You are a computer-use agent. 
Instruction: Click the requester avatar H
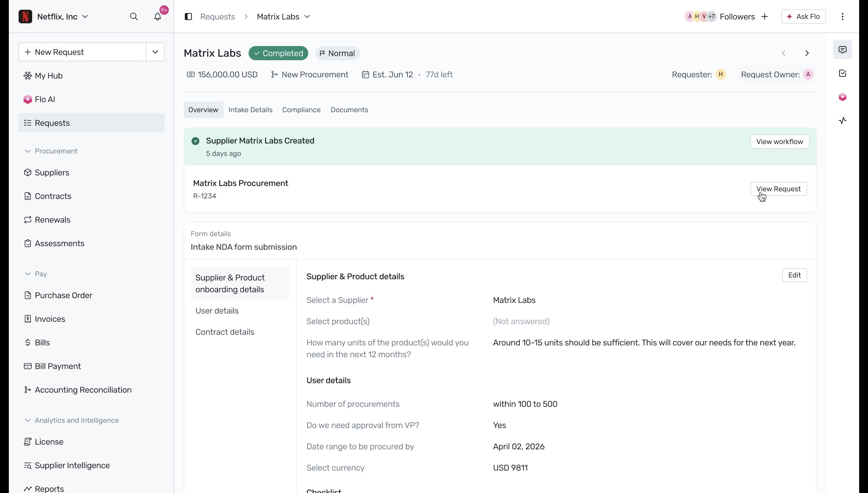coord(721,74)
